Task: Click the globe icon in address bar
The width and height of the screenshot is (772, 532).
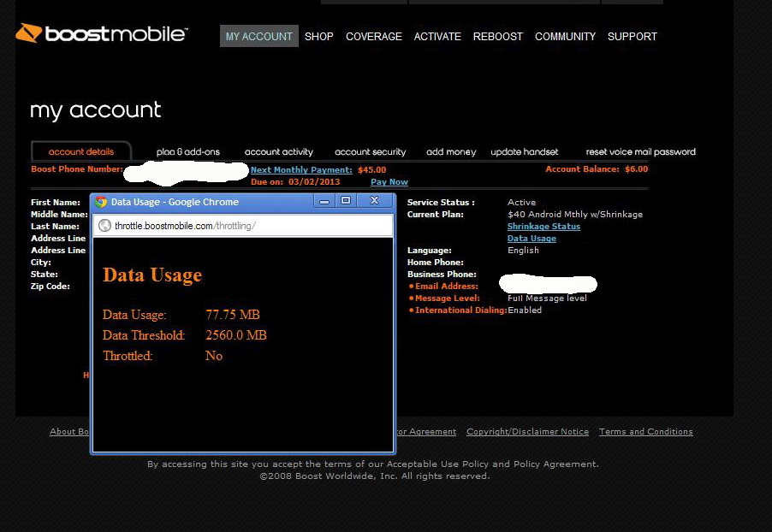Action: pos(104,226)
